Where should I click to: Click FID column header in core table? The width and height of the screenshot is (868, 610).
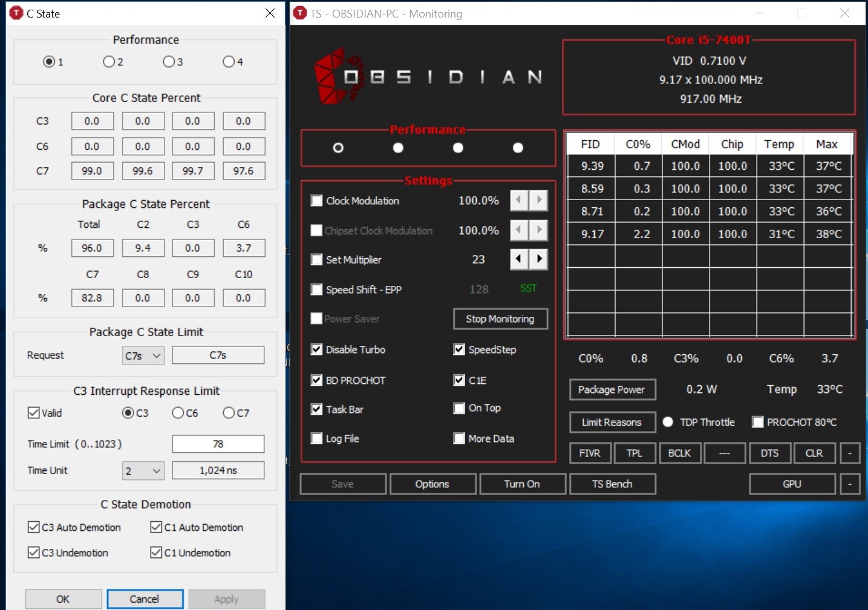coord(590,144)
